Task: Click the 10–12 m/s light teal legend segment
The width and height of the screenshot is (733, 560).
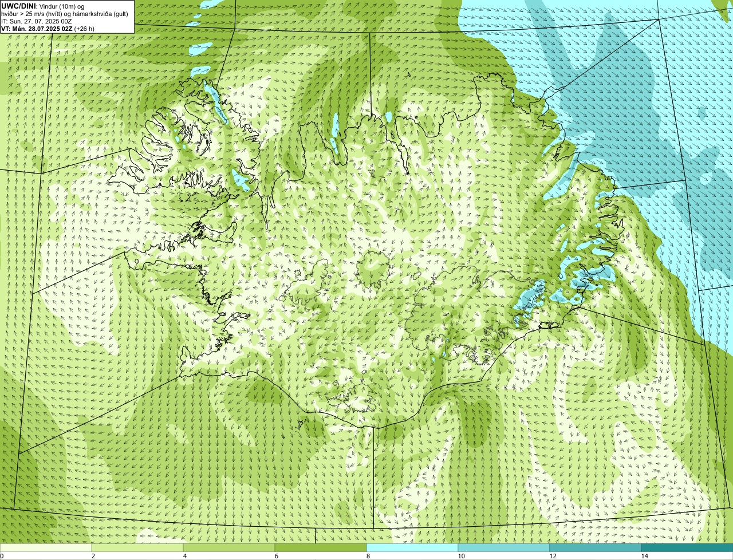Action: point(504,547)
